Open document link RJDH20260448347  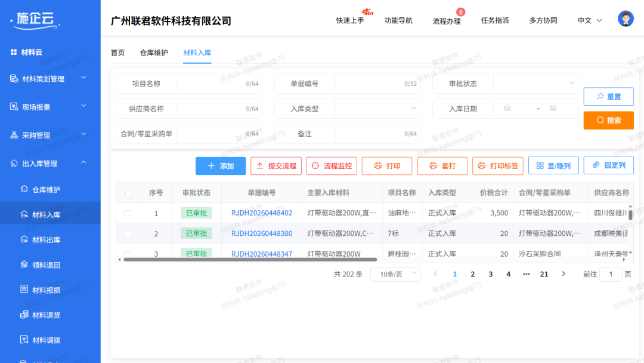click(262, 254)
